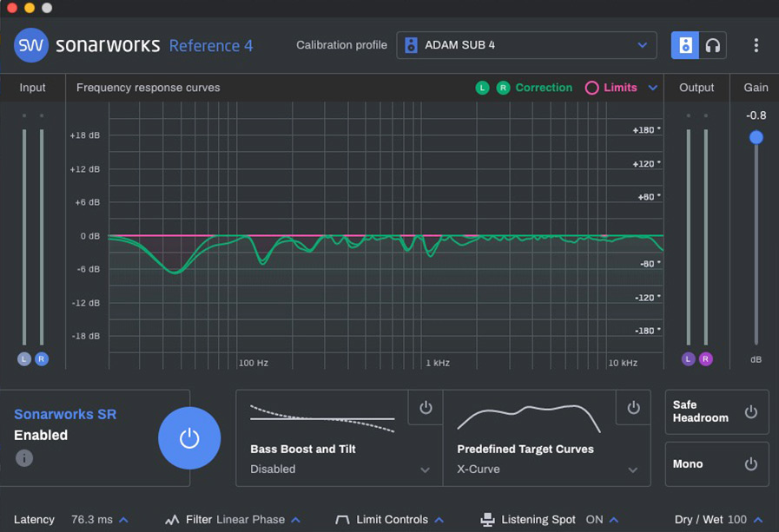The width and height of the screenshot is (779, 532).
Task: Open the Sonarworks SR info icon
Action: point(23,457)
